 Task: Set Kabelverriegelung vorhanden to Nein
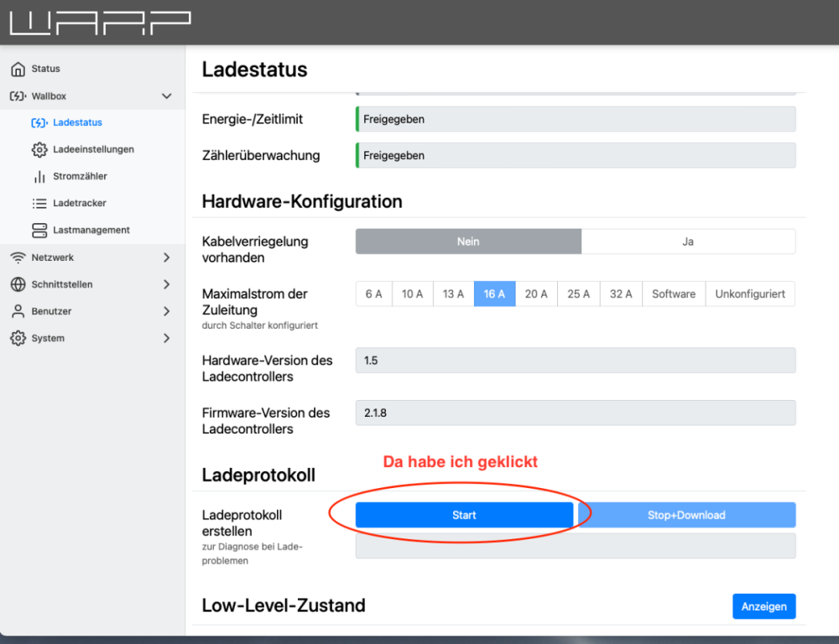click(x=468, y=241)
